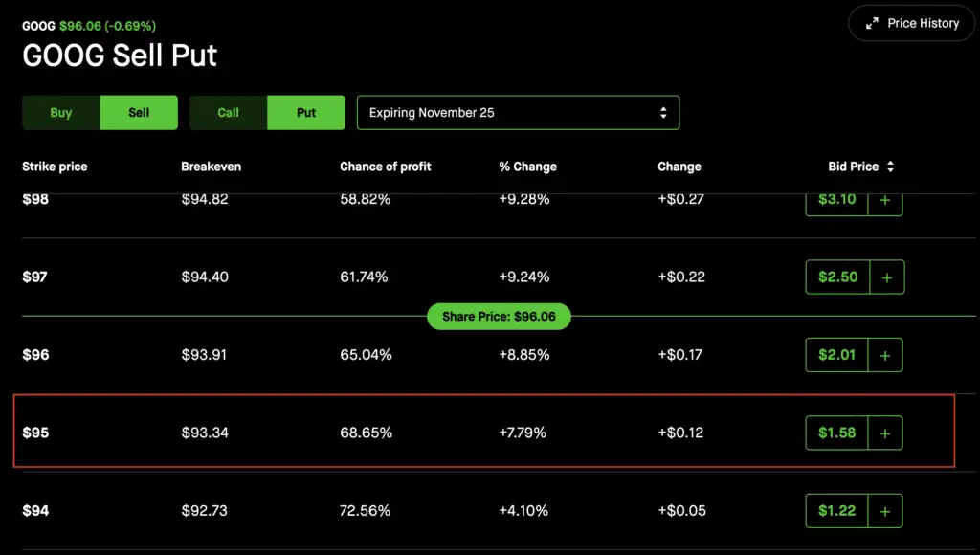The image size is (980, 555).
Task: Switch option type to Call
Action: 228,113
